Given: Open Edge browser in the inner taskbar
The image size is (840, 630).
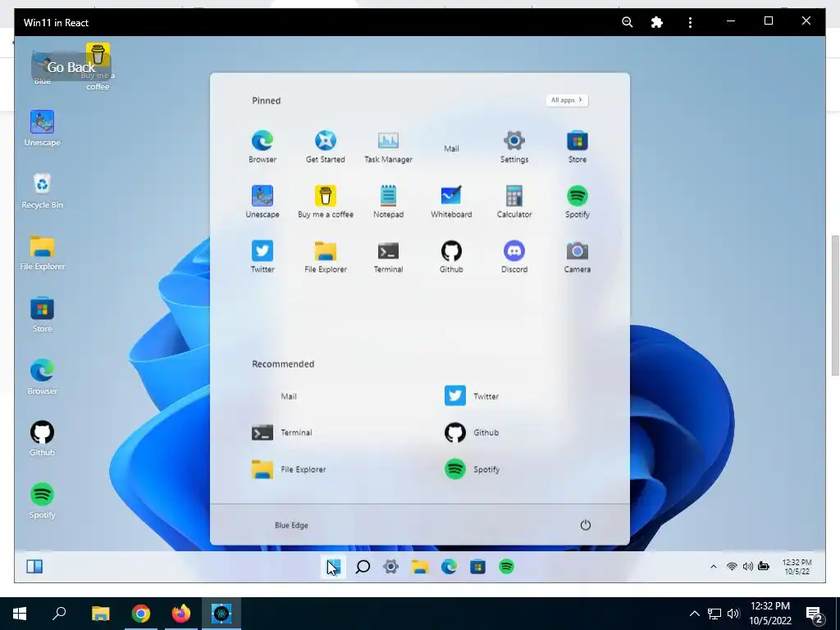Looking at the screenshot, I should pos(449,567).
